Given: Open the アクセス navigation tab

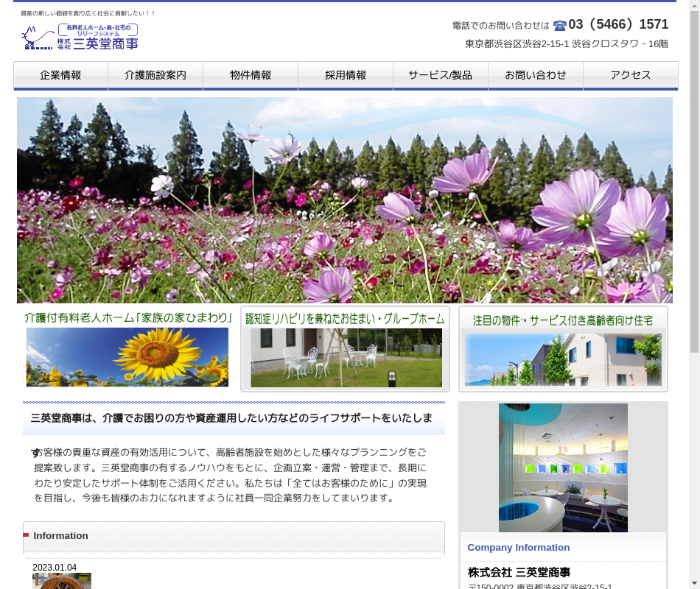Looking at the screenshot, I should pos(631,75).
